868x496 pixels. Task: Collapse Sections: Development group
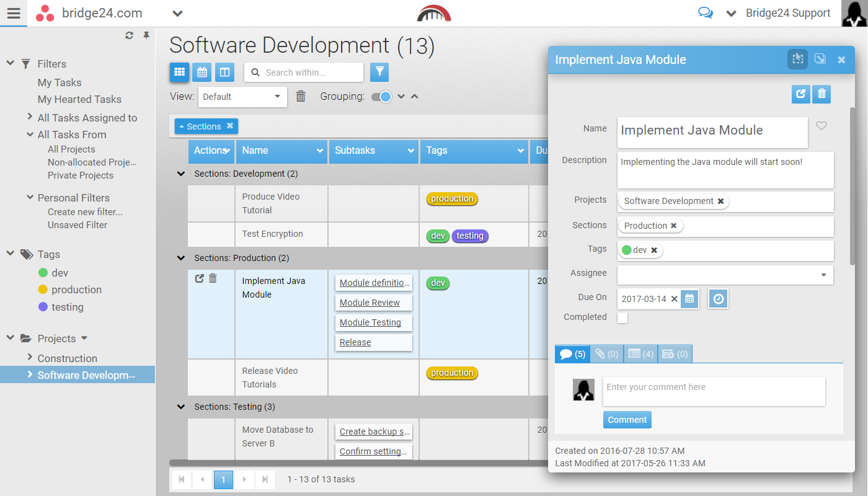180,174
